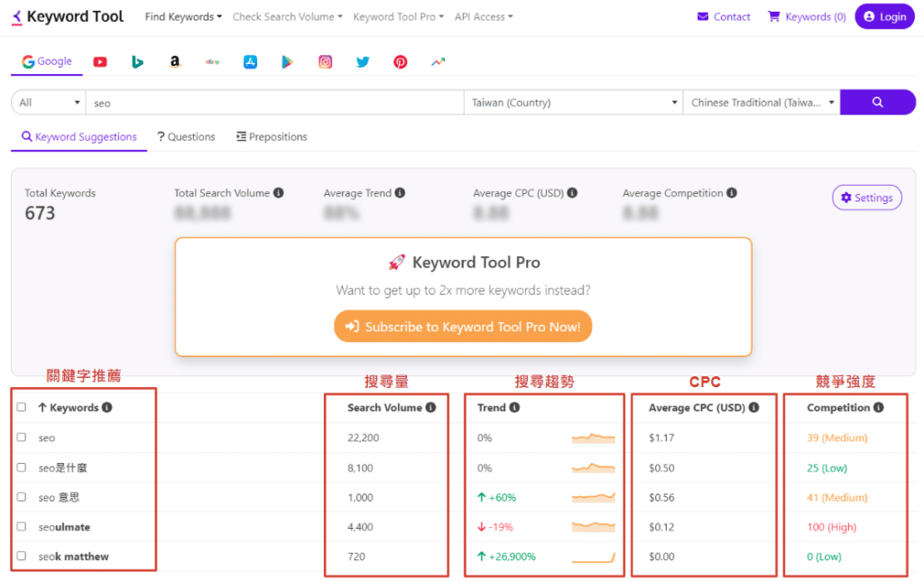Click Average CPC summary info icon
The height and width of the screenshot is (582, 924).
coord(572,192)
